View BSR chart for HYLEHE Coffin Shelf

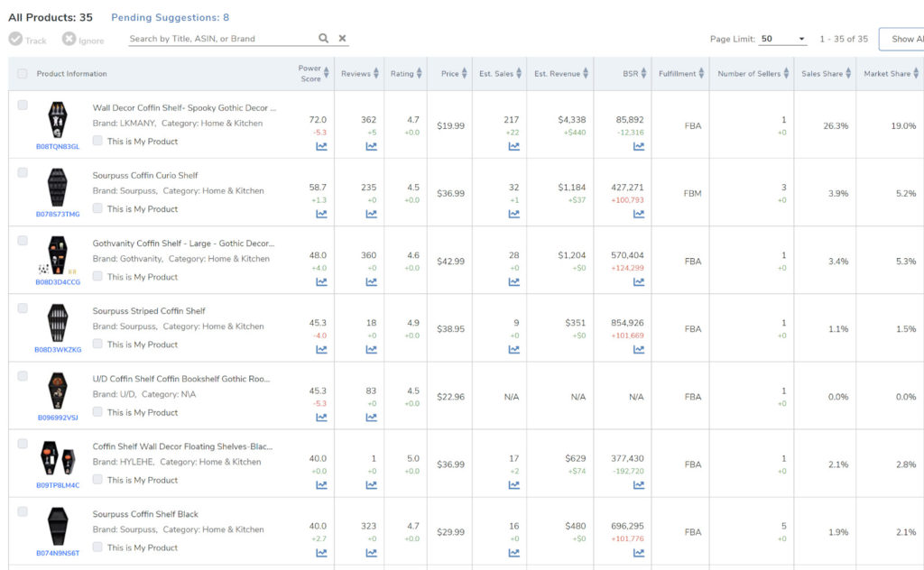[639, 485]
